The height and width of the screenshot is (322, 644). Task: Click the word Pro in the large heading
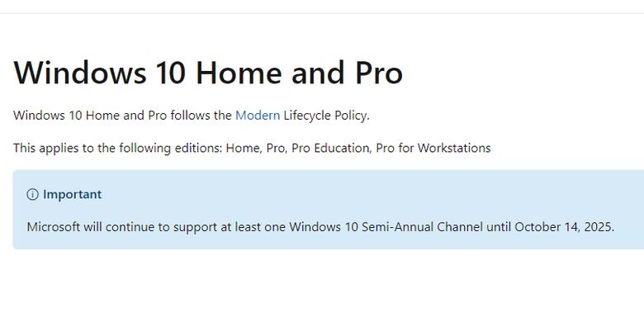click(x=379, y=73)
